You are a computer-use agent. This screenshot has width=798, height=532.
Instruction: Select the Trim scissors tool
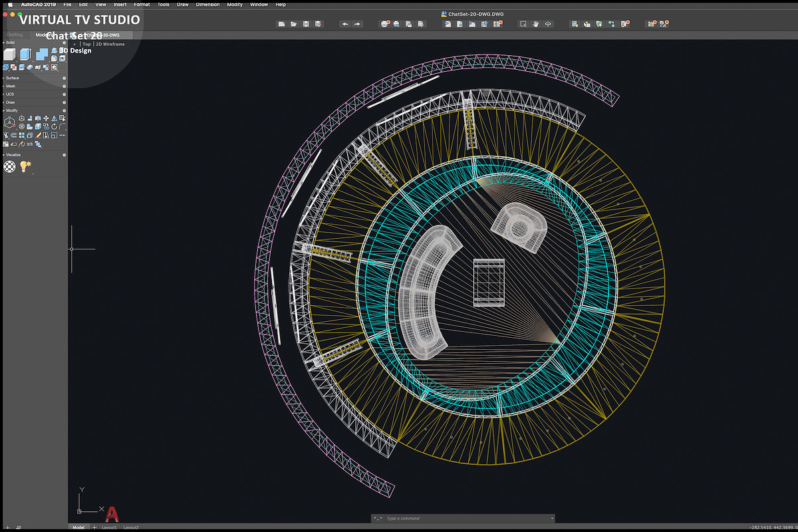[6, 136]
